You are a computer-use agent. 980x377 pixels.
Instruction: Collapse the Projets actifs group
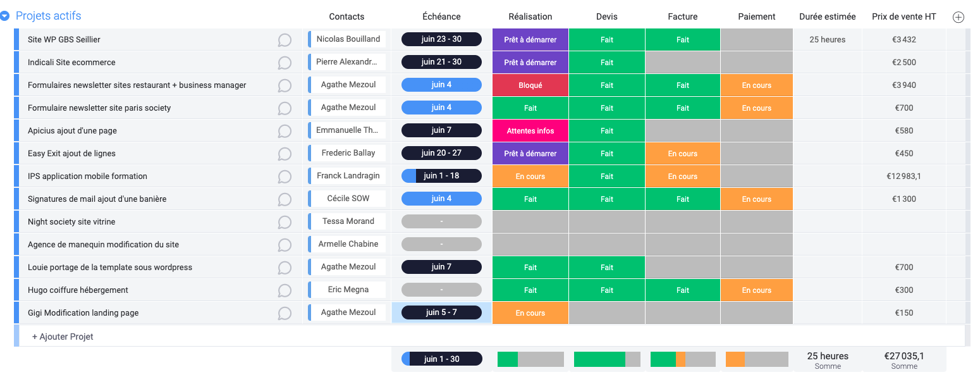[x=5, y=16]
